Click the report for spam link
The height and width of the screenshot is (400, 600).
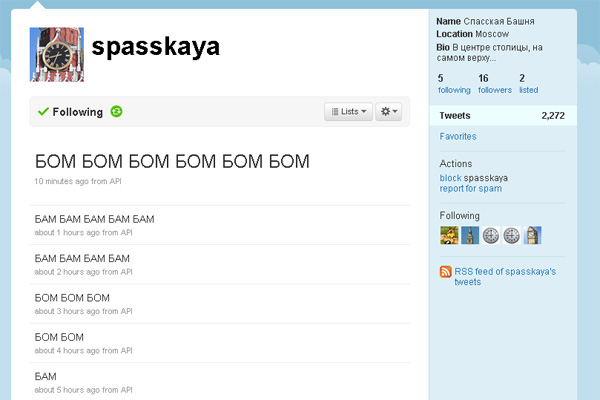tap(470, 188)
